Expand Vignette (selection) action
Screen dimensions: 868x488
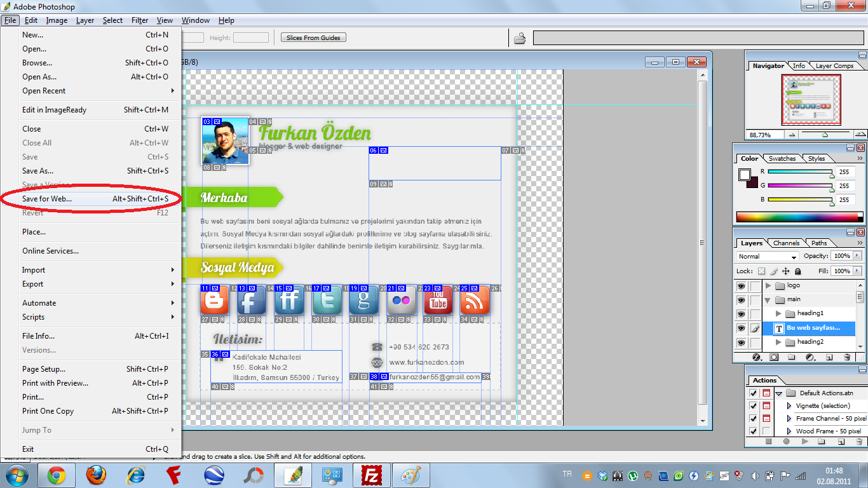[789, 406]
